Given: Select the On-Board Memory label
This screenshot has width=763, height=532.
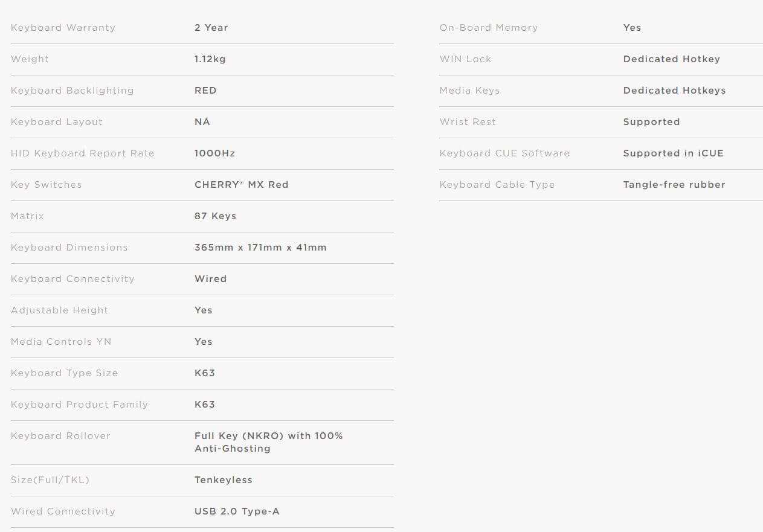Looking at the screenshot, I should click(489, 28).
